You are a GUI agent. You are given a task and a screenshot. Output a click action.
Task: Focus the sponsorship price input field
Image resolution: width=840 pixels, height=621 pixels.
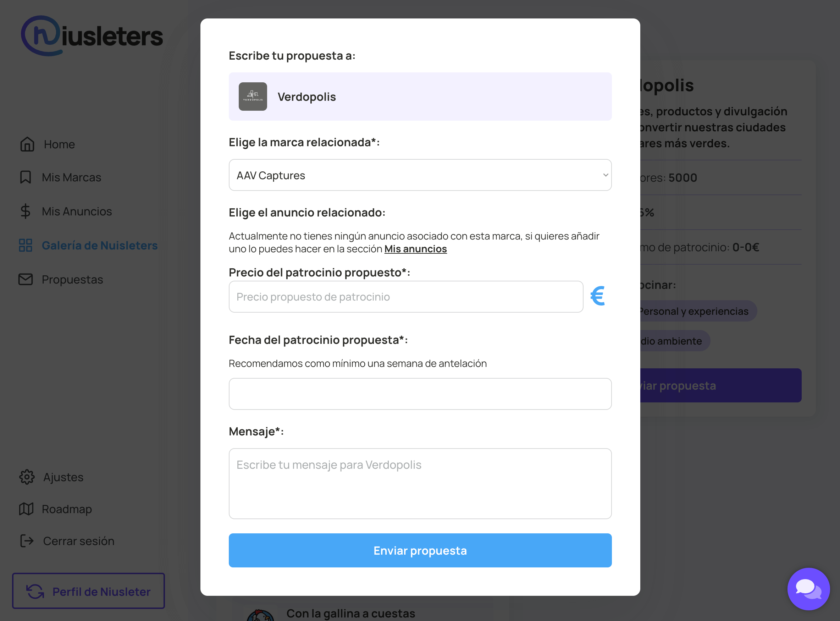pos(406,297)
